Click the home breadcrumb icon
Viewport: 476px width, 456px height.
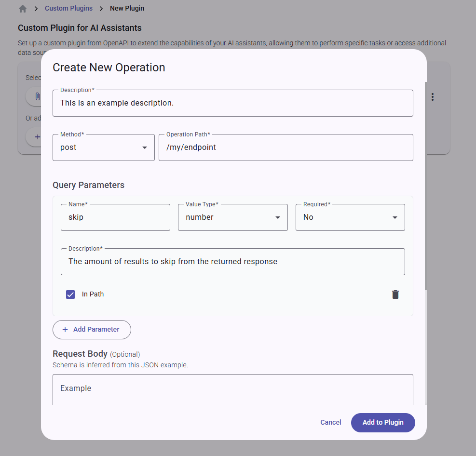(x=23, y=9)
